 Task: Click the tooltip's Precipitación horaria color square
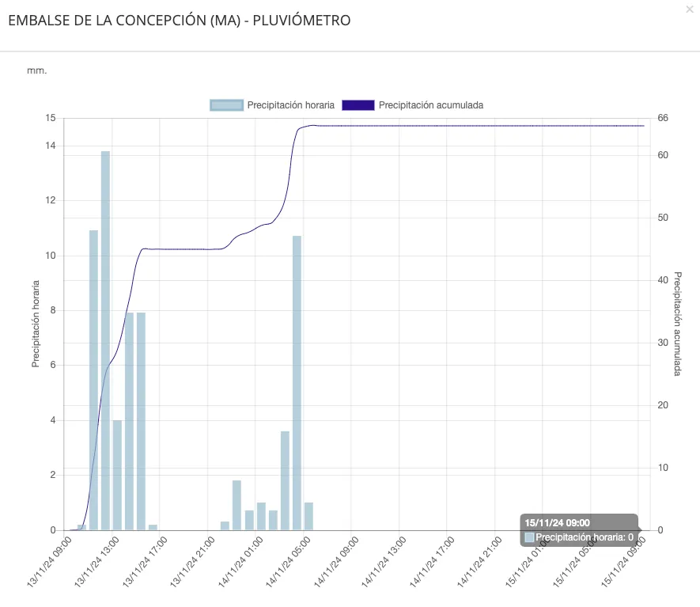[529, 537]
